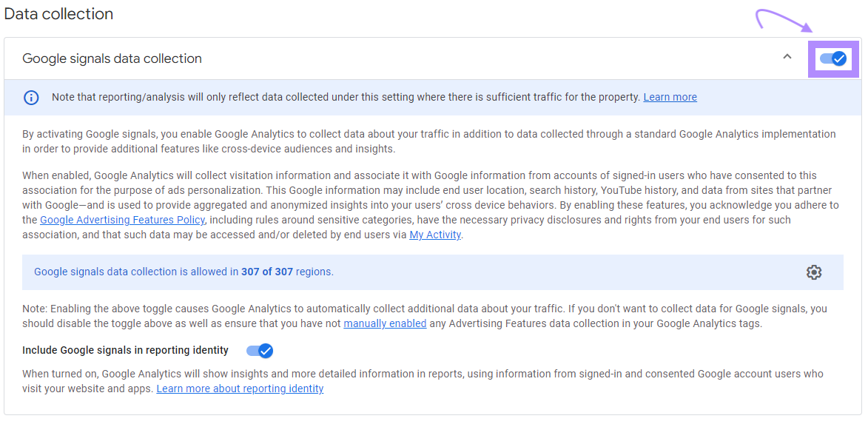
Task: Click the My Activity hyperlink
Action: [434, 235]
